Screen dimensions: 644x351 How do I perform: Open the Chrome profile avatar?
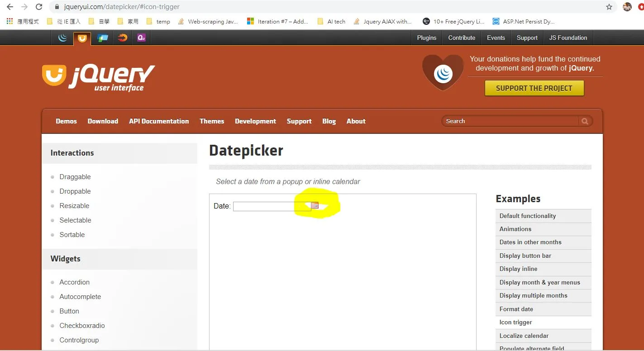[x=627, y=7]
